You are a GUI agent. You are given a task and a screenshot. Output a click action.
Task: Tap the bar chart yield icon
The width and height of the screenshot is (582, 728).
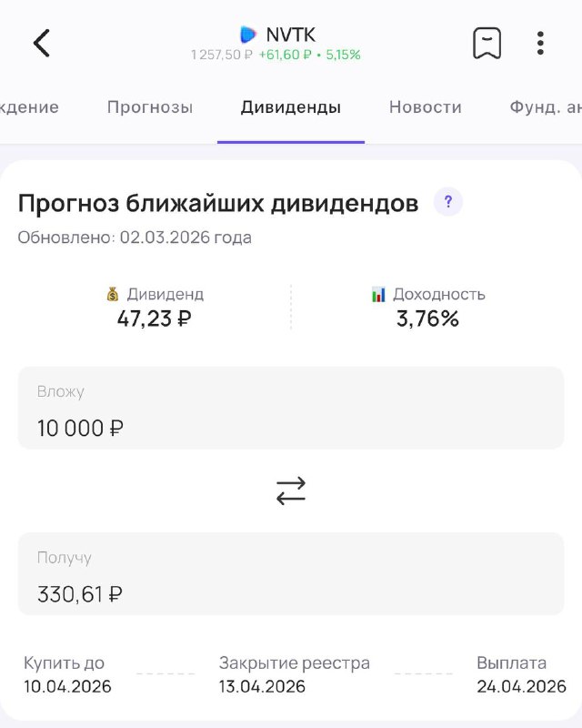(379, 295)
